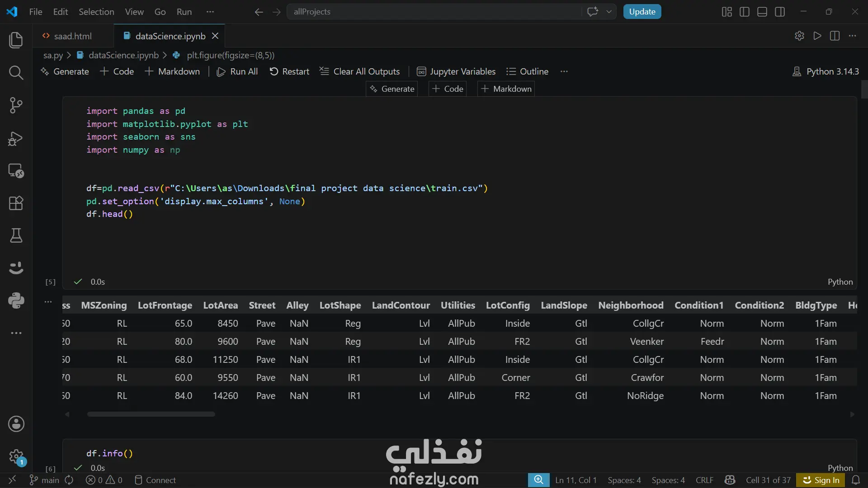Image resolution: width=868 pixels, height=488 pixels.
Task: Open the View menu
Action: click(134, 12)
